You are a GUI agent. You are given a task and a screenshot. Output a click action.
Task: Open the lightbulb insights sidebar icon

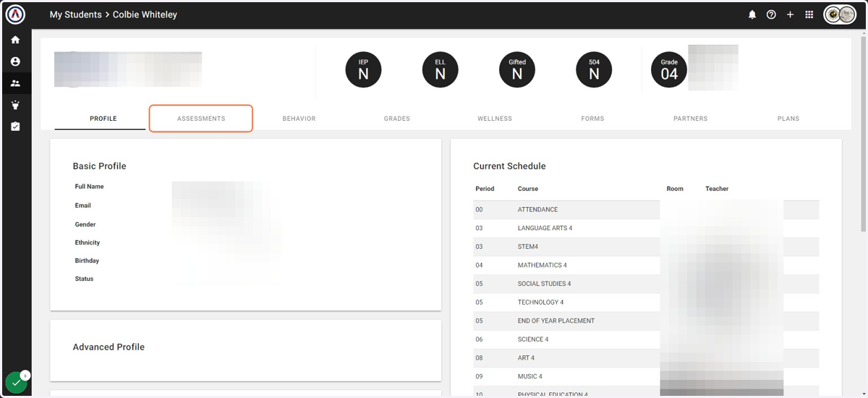[x=15, y=105]
